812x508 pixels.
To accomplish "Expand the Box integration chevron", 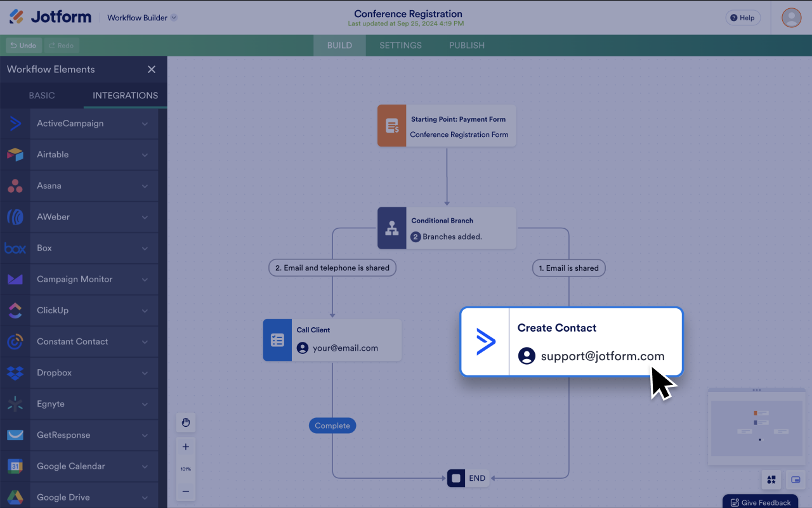I will [x=145, y=248].
